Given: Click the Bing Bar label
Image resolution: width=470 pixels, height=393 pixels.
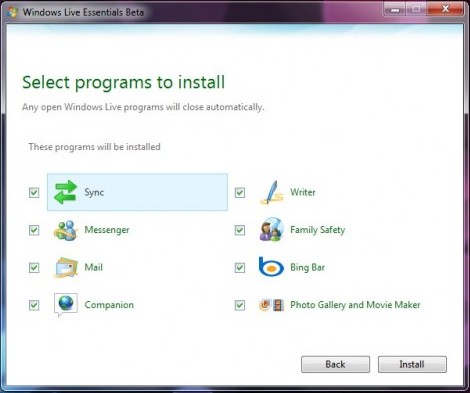Looking at the screenshot, I should [307, 267].
